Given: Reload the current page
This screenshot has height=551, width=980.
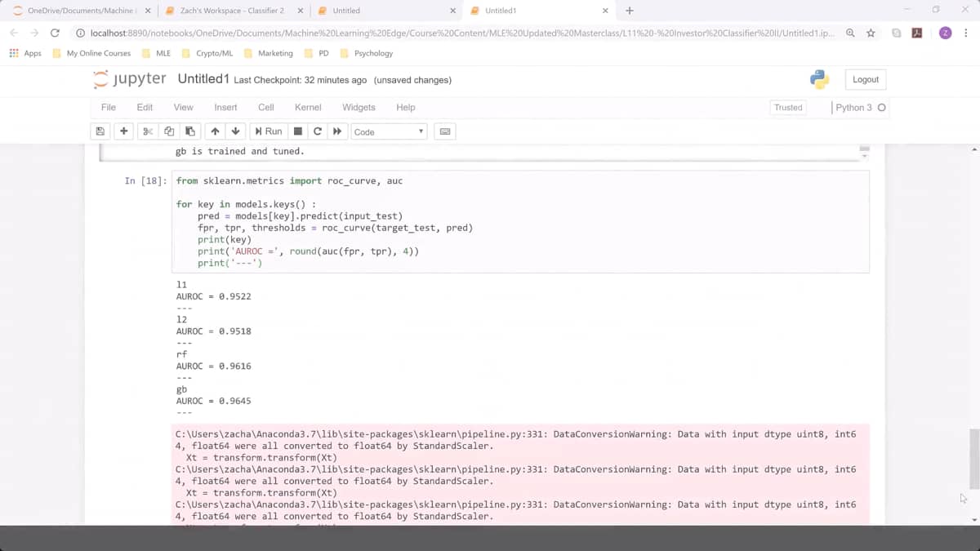Looking at the screenshot, I should pyautogui.click(x=55, y=33).
